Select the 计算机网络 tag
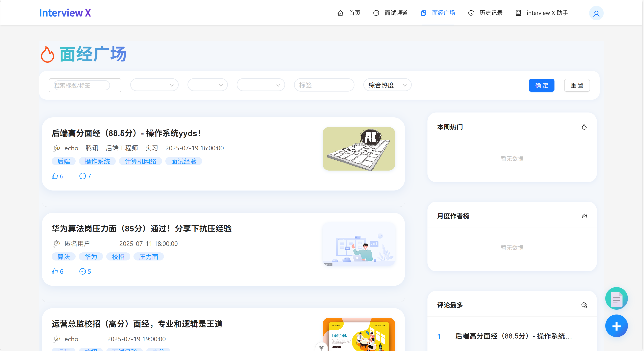Screen dimensions: 644x351 pyautogui.click(x=141, y=161)
